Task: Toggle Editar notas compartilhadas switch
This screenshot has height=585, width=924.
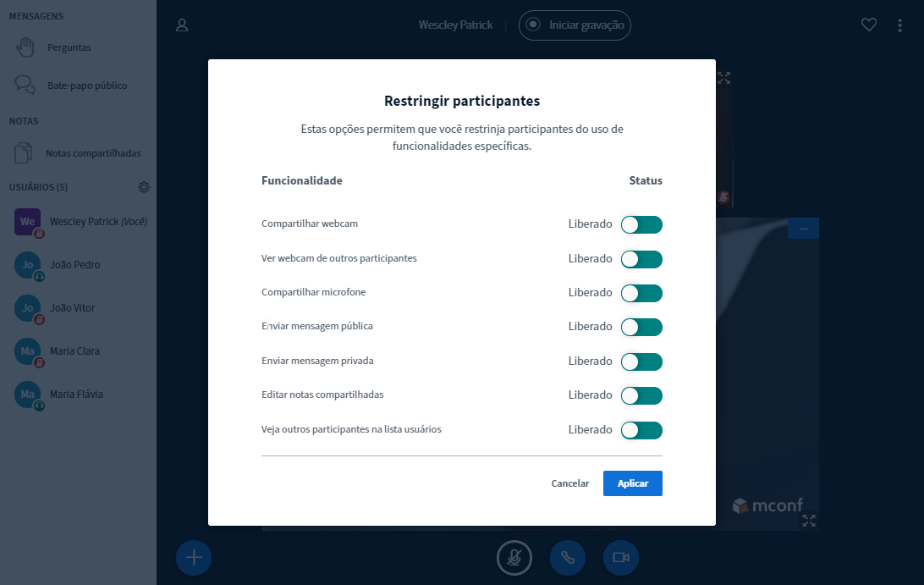Action: pos(641,395)
